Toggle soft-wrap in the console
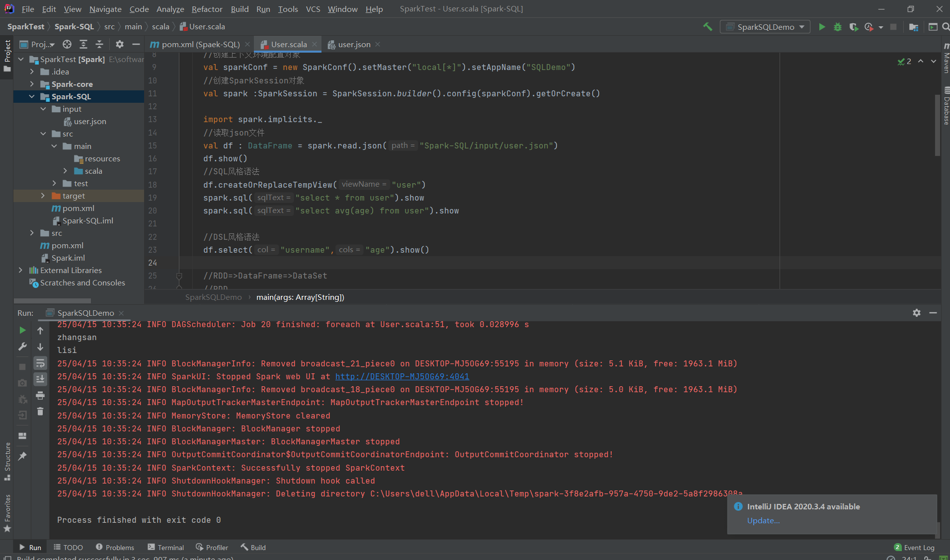Screen dimensions: 950x560 (x=40, y=363)
